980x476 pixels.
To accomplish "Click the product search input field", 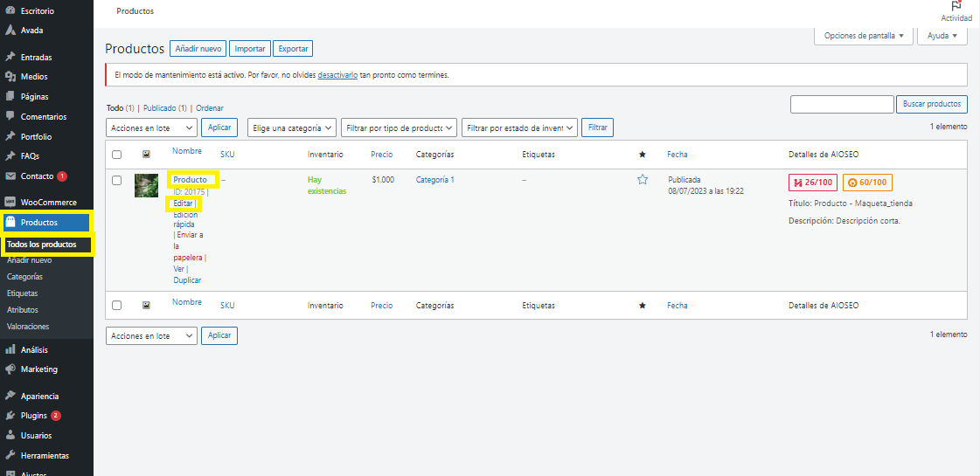I will 842,105.
